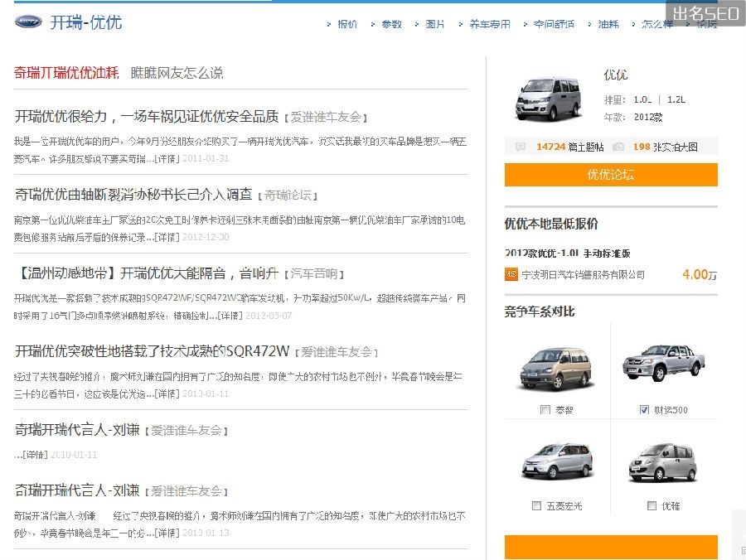
Task: Click the 汽车音响 source link
Action: coord(314,274)
